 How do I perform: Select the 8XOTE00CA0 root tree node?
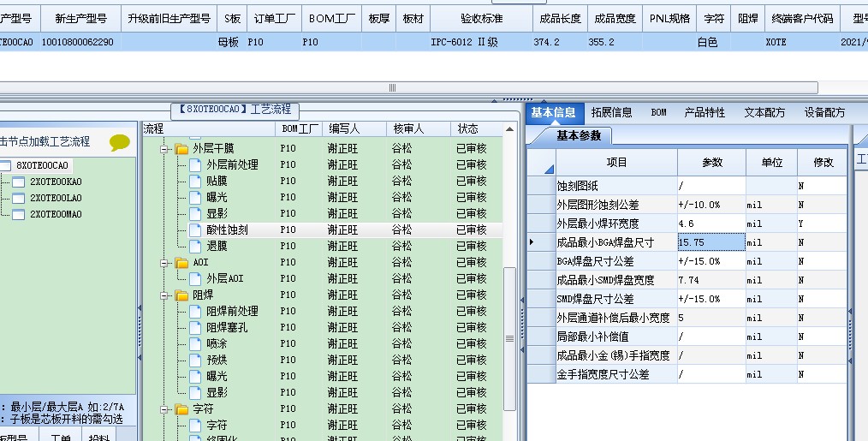coord(42,165)
